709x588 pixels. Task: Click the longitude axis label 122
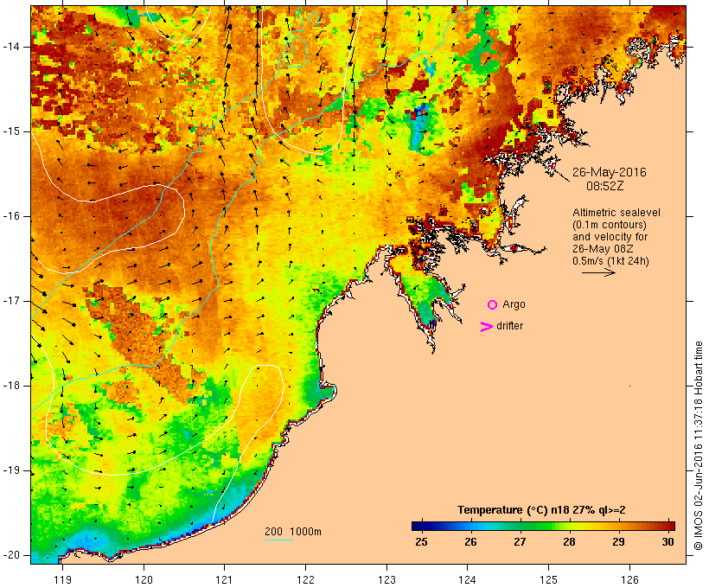pyautogui.click(x=305, y=580)
